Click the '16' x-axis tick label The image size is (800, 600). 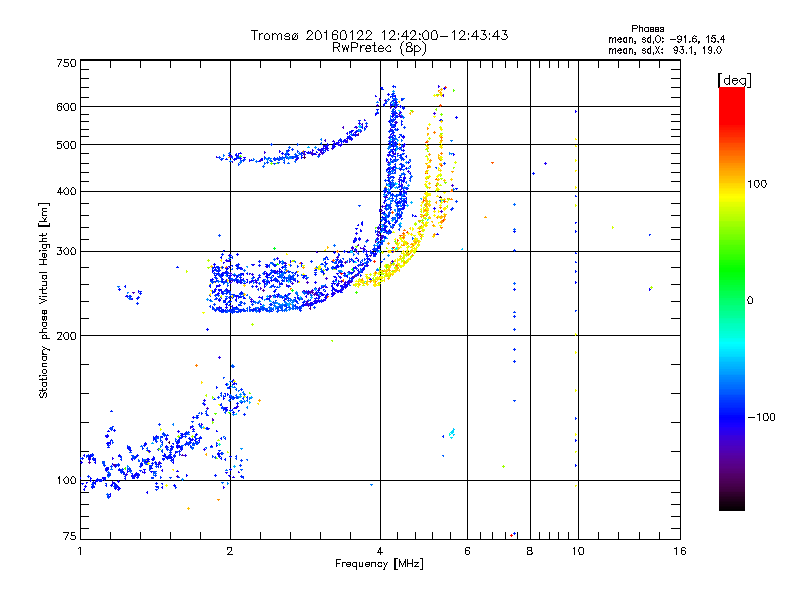[680, 551]
